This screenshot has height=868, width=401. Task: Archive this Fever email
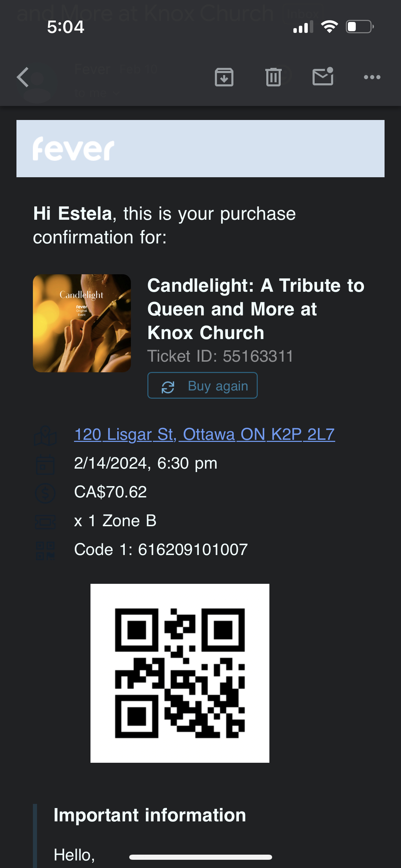point(224,77)
